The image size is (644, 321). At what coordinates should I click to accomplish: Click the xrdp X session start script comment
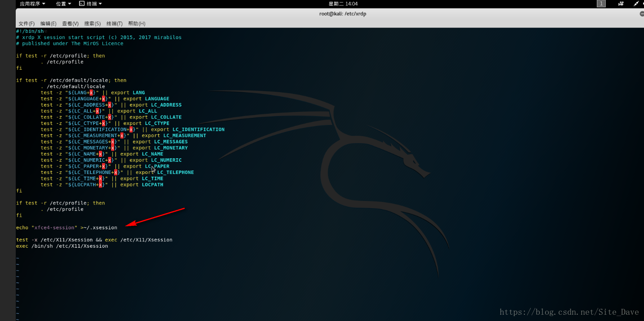pyautogui.click(x=99, y=37)
